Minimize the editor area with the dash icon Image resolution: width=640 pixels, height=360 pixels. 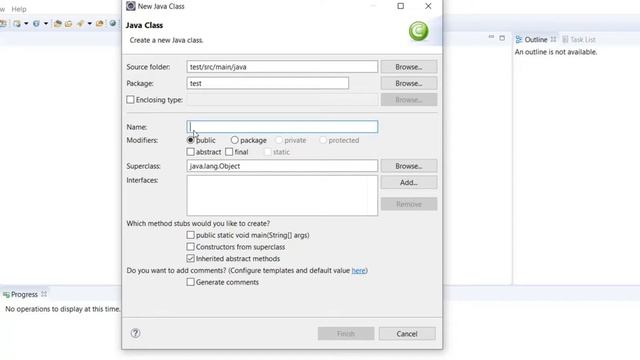tap(491, 38)
